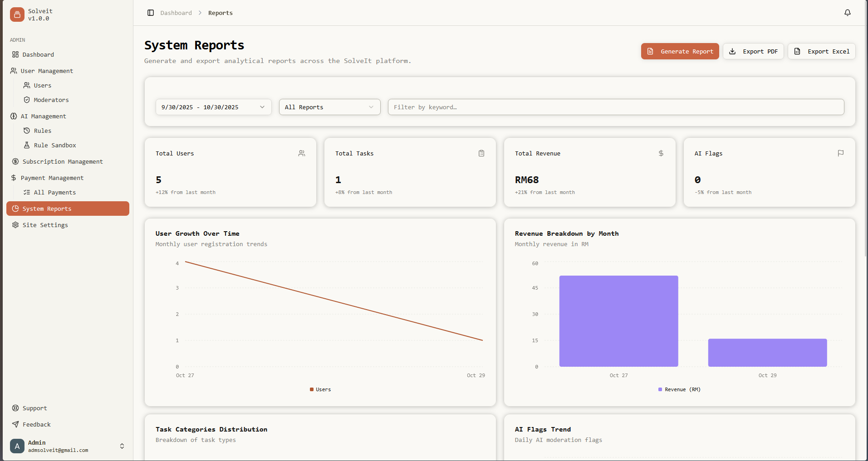Viewport: 868px width, 461px height.
Task: Expand the Admin account chevron
Action: pyautogui.click(x=122, y=446)
